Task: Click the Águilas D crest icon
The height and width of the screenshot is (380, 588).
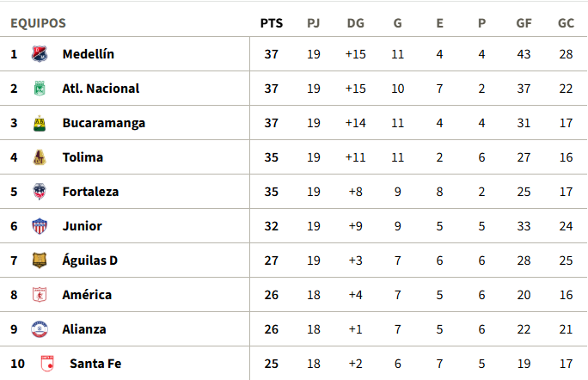Action: [x=39, y=260]
